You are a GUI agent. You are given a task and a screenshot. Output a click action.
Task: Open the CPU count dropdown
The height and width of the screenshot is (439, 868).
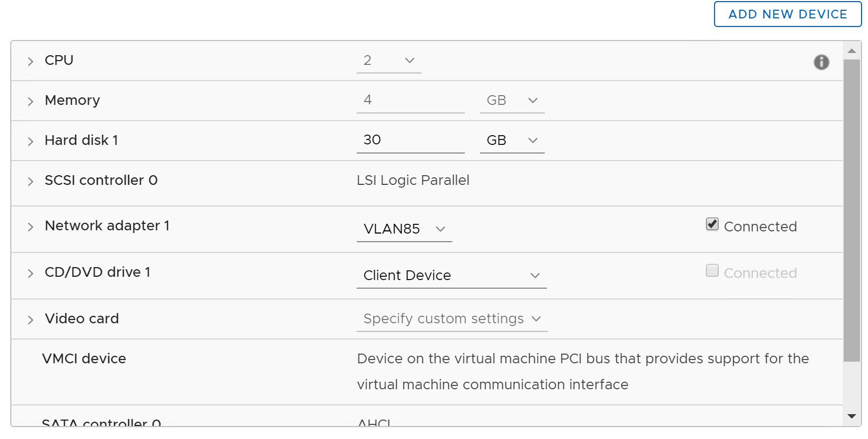389,61
